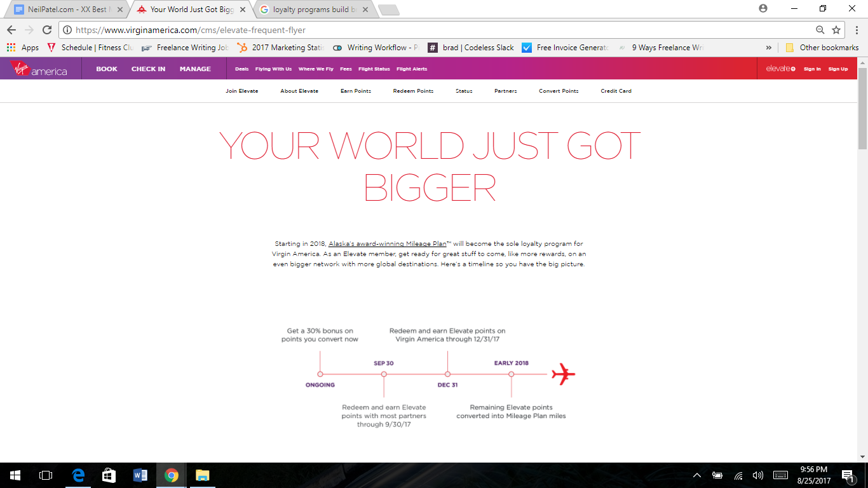The height and width of the screenshot is (488, 868).
Task: Open Word from the taskbar
Action: [140, 475]
